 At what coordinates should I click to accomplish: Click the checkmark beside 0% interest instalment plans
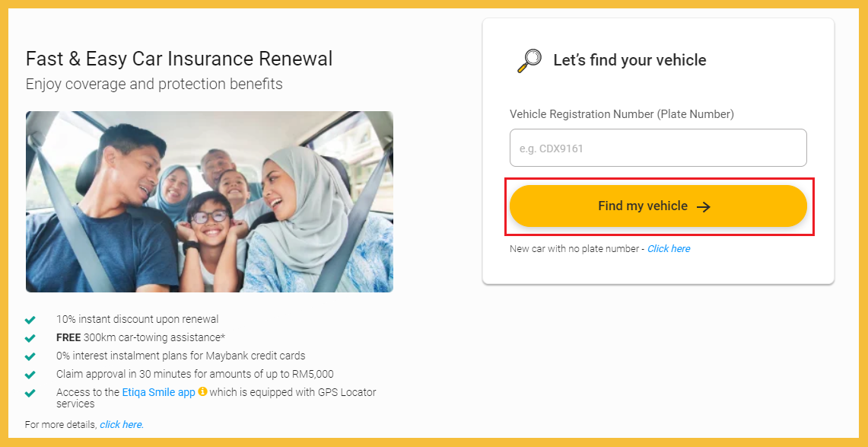click(x=30, y=356)
